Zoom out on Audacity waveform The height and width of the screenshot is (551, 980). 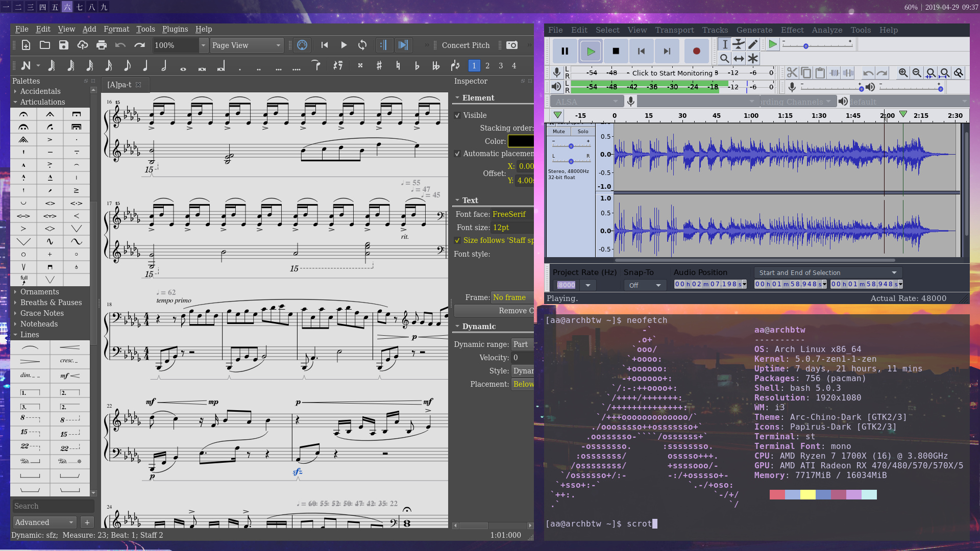[x=917, y=73]
